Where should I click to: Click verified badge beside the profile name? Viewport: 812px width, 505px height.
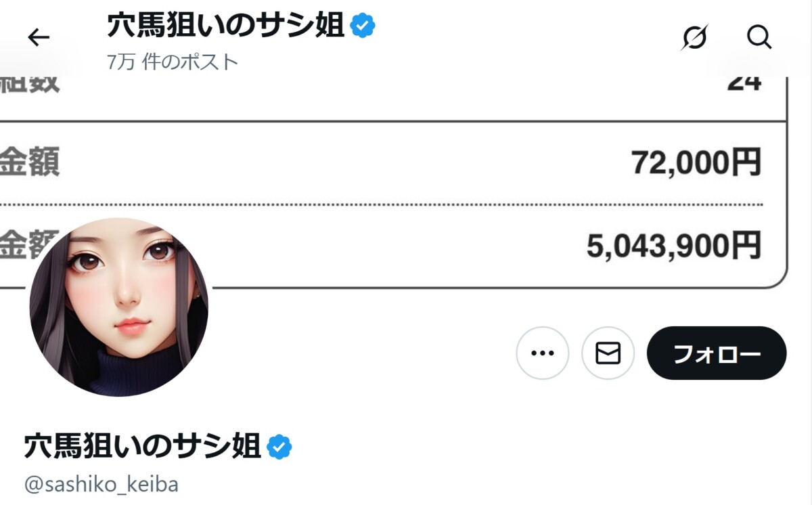pos(279,447)
